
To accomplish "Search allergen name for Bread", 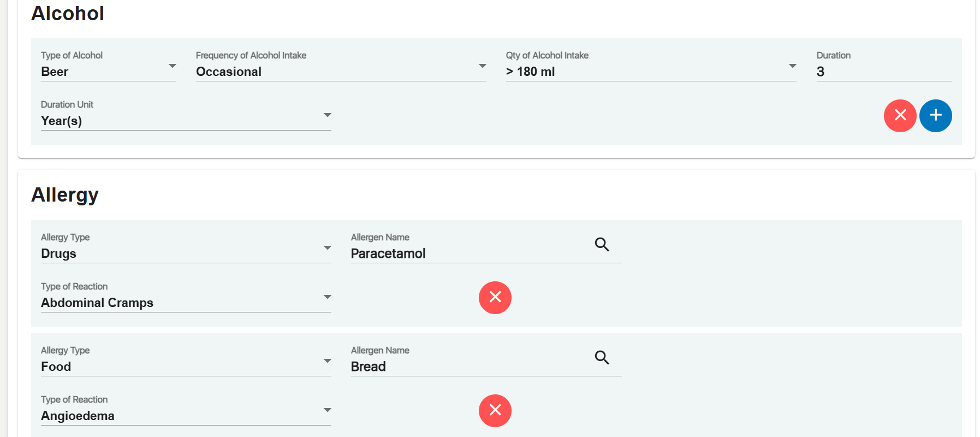I will [602, 357].
